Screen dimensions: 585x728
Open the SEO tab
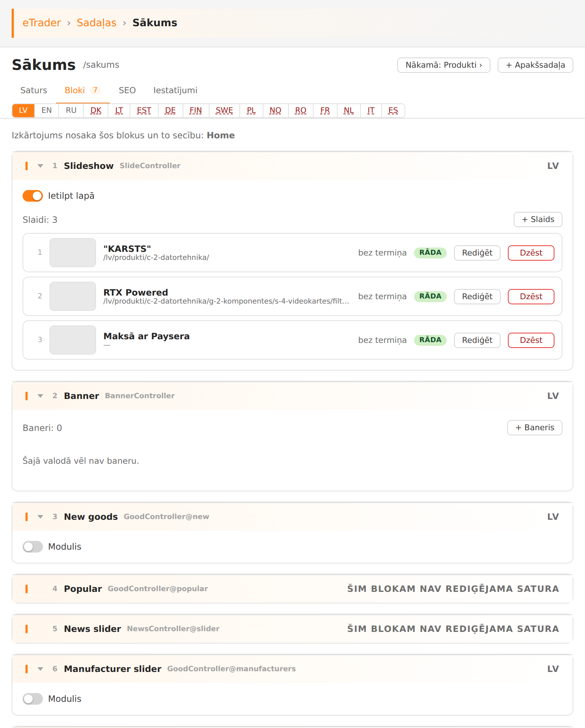pyautogui.click(x=127, y=90)
